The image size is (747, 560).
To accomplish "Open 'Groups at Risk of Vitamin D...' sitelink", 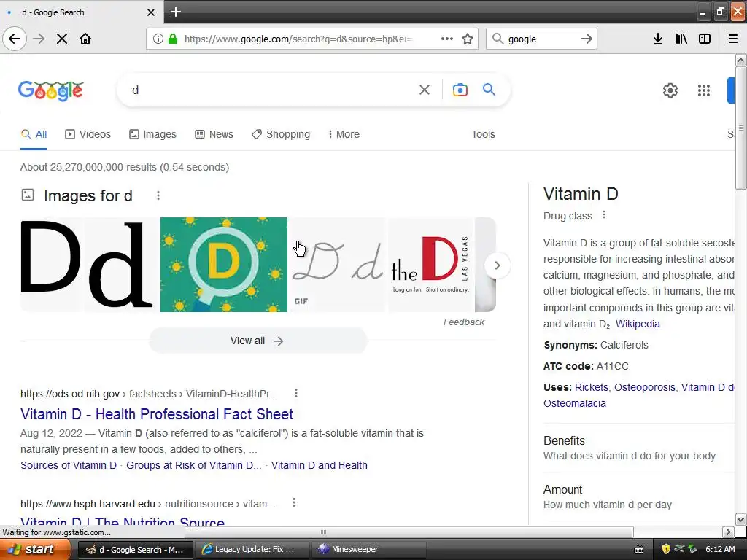I will [x=194, y=465].
